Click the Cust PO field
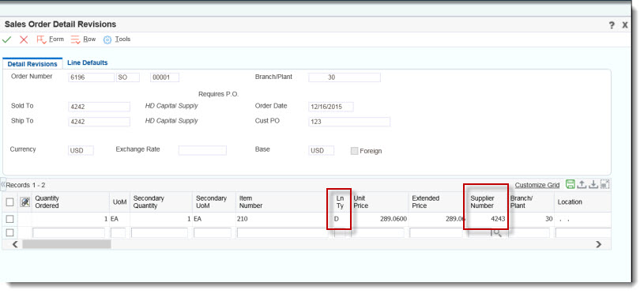 tap(349, 122)
